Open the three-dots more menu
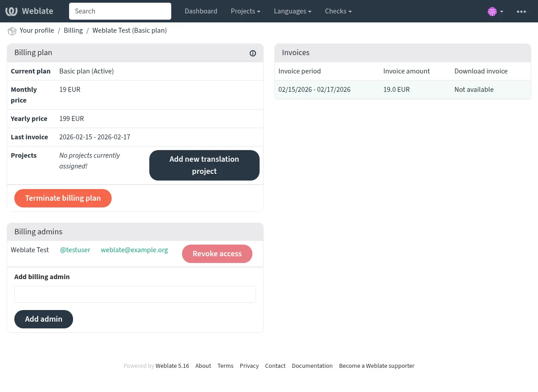Screen dimensions: 538x392 pos(521,12)
